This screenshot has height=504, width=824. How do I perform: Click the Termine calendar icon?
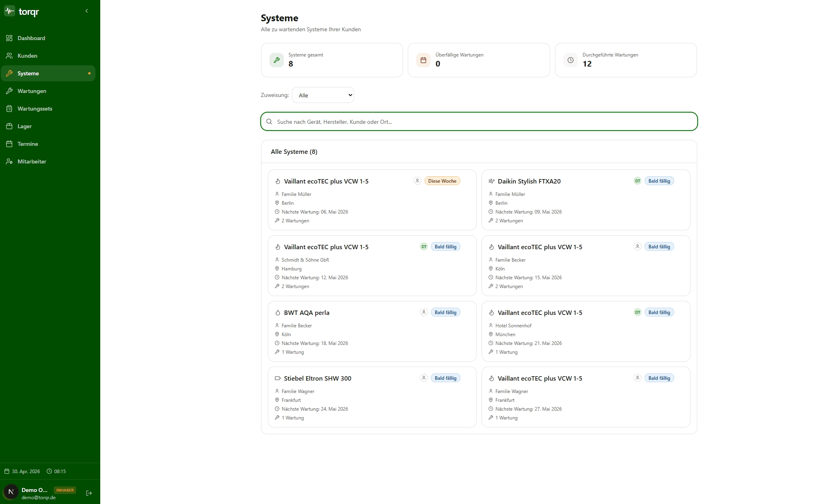pyautogui.click(x=9, y=144)
